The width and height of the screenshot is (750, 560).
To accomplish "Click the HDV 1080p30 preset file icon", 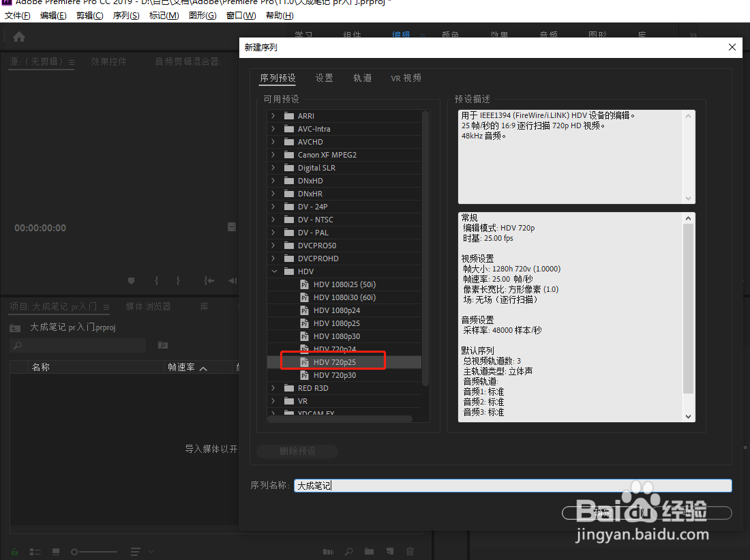I will (304, 336).
